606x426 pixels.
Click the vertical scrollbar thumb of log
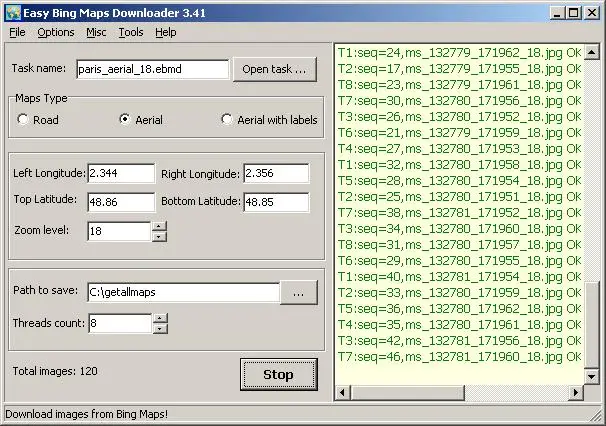(x=592, y=325)
